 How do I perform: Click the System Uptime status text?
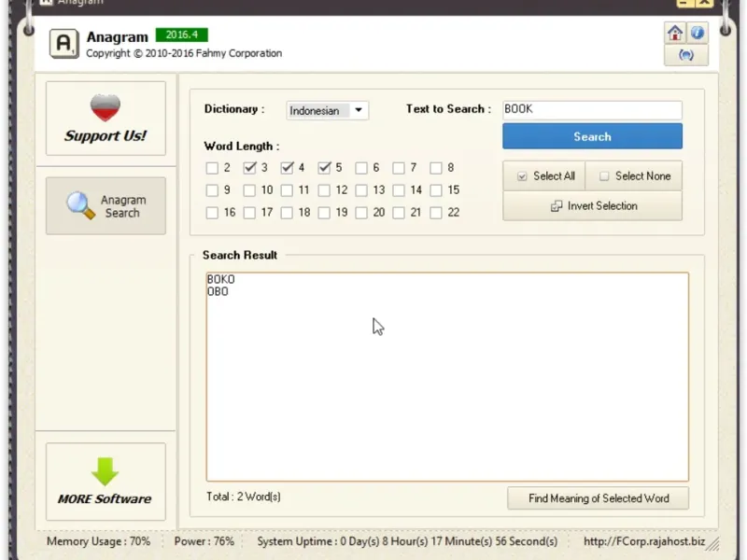click(x=407, y=541)
